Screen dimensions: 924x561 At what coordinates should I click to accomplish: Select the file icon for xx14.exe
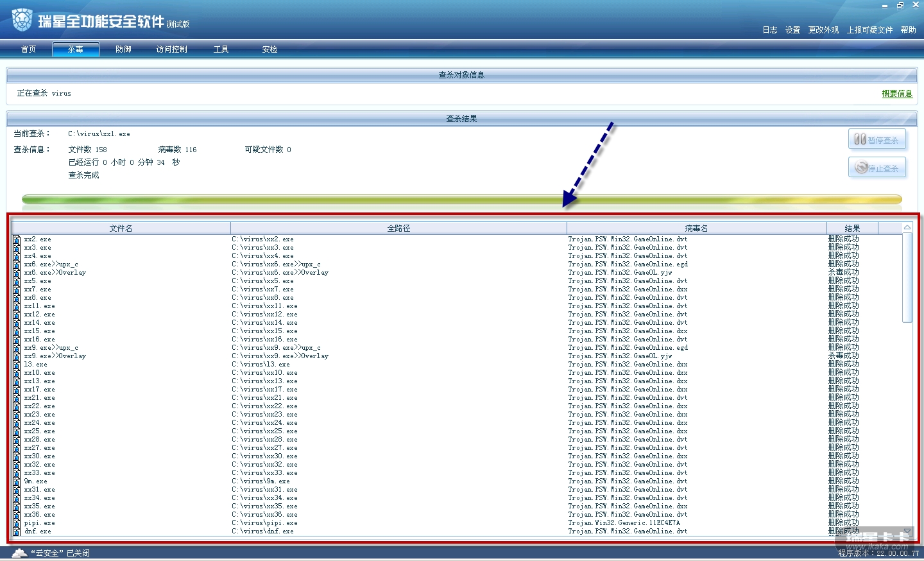[17, 323]
